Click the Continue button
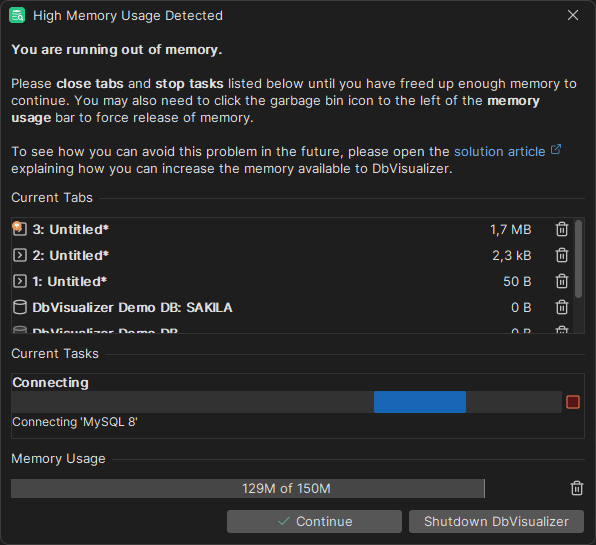The image size is (596, 545). point(314,521)
